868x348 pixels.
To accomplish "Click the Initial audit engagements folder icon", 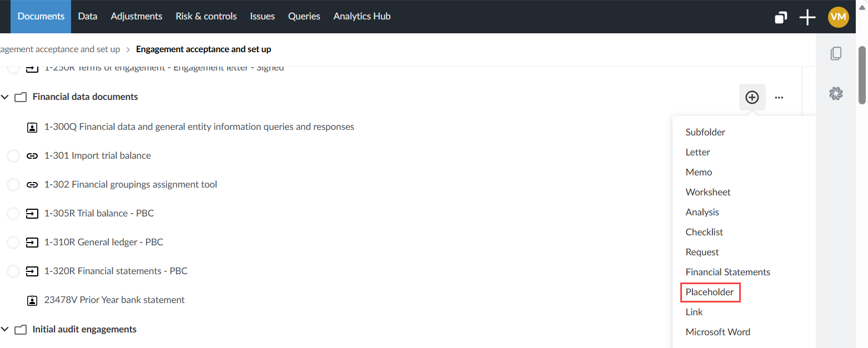I will (21, 330).
